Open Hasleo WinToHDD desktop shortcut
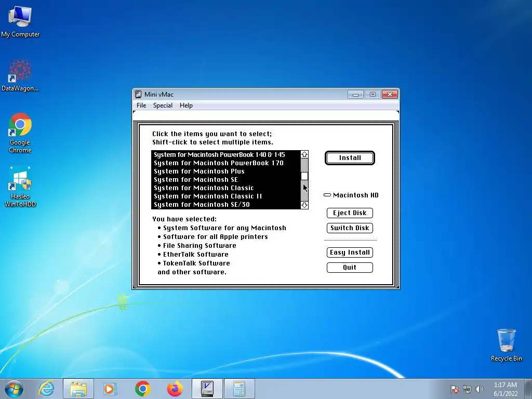Viewport: 532px width, 399px height. (x=20, y=187)
